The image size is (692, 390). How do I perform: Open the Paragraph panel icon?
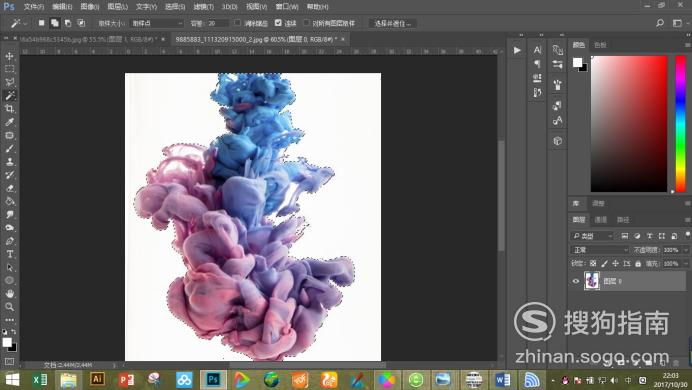click(x=537, y=64)
